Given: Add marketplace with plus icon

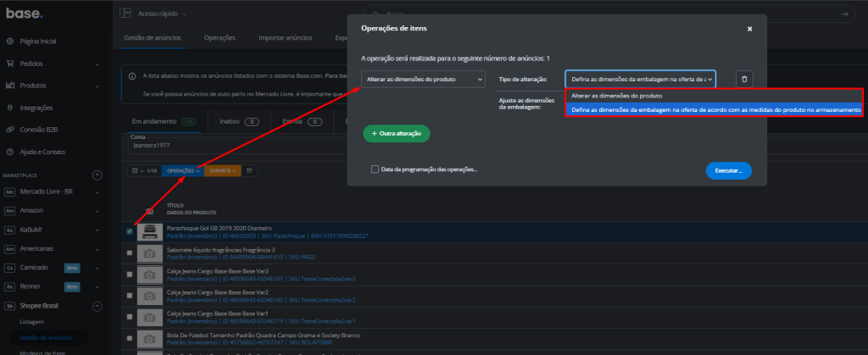Looking at the screenshot, I should pyautogui.click(x=97, y=175).
